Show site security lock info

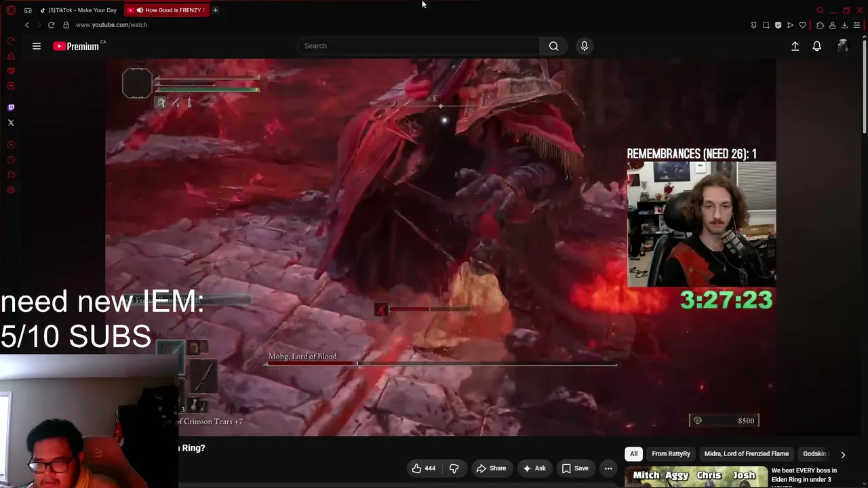click(x=66, y=25)
